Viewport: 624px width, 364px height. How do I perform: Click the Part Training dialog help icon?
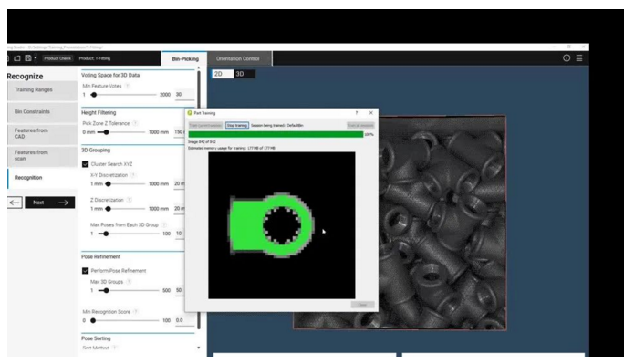[356, 113]
